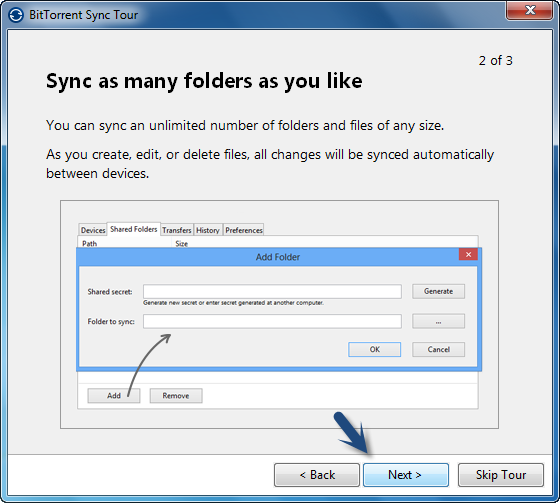Return to the previous page with Back
This screenshot has width=560, height=503.
tap(317, 475)
